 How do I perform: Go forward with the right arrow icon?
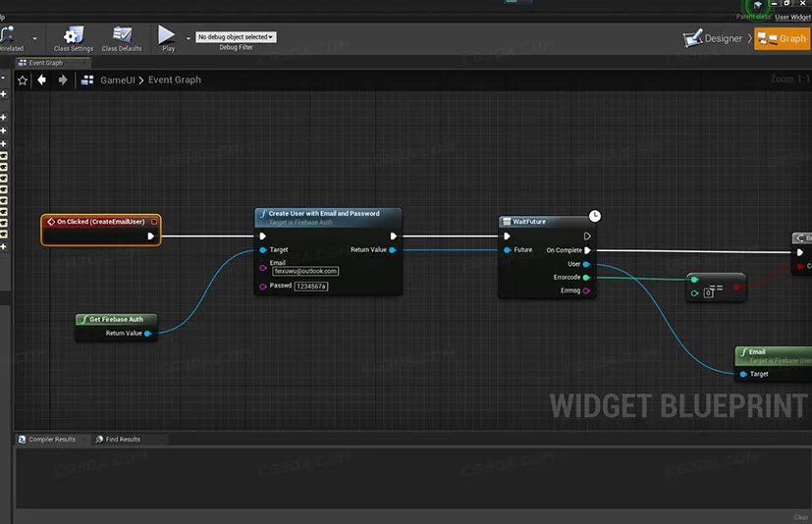(63, 79)
